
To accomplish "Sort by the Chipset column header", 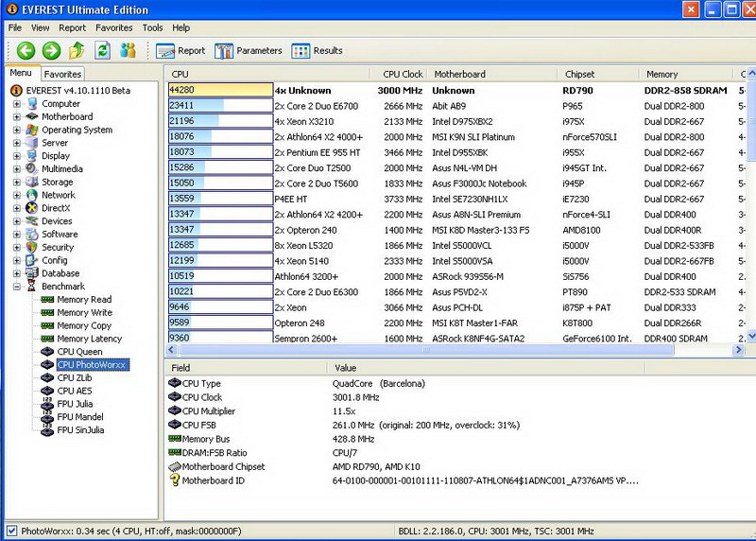I will (x=598, y=75).
